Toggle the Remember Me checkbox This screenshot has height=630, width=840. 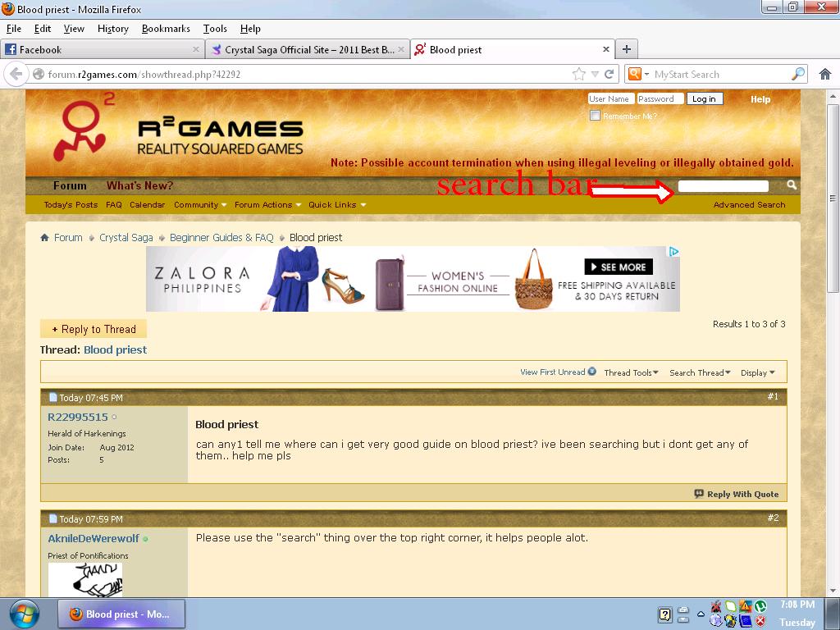(595, 116)
